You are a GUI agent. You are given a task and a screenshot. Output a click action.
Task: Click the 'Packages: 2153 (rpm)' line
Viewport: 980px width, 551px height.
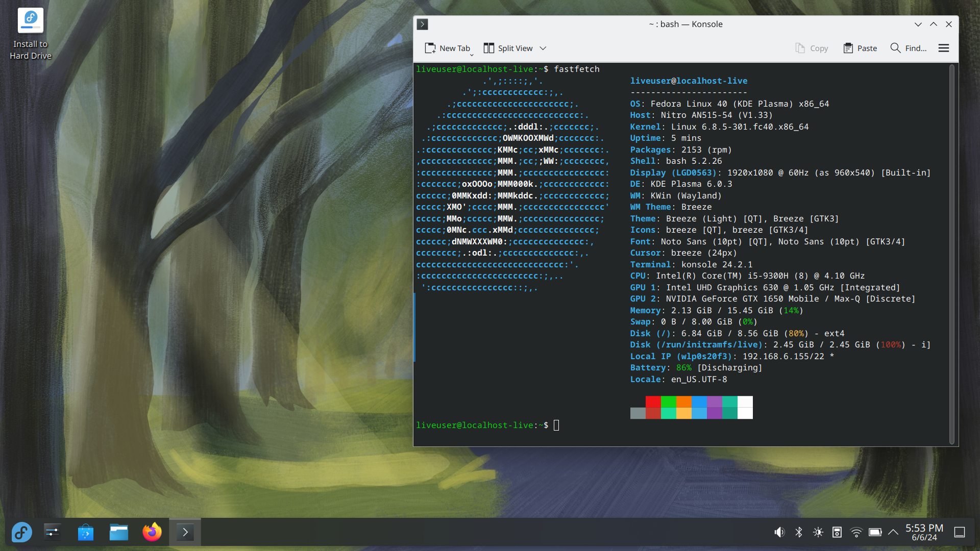[681, 149]
